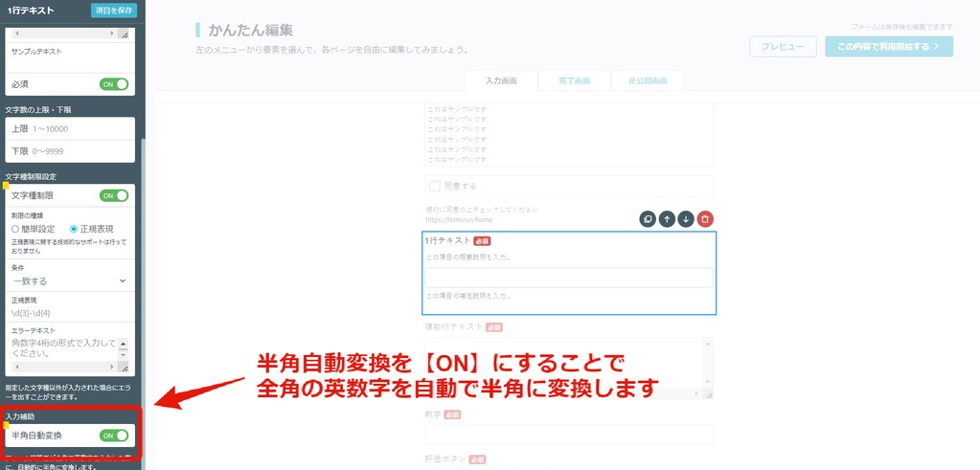
Task: Switch to the 完了画面 tab
Action: point(574,80)
